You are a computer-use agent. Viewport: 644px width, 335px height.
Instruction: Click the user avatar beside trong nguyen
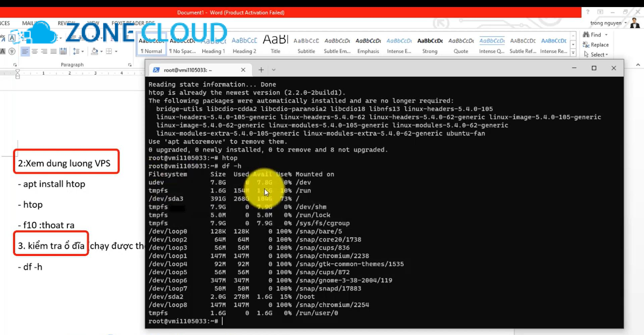[x=635, y=23]
